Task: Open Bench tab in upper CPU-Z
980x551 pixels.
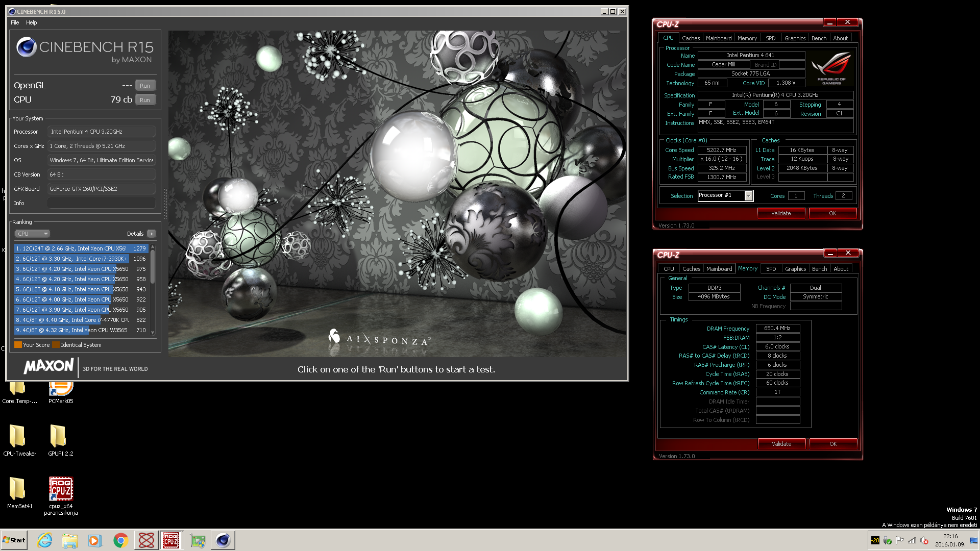Action: (819, 38)
